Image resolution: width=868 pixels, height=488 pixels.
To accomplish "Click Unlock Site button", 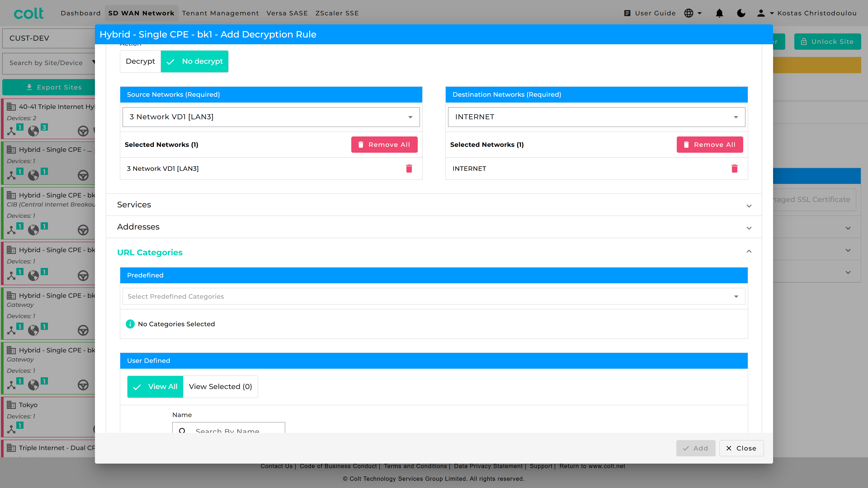I will [x=828, y=42].
